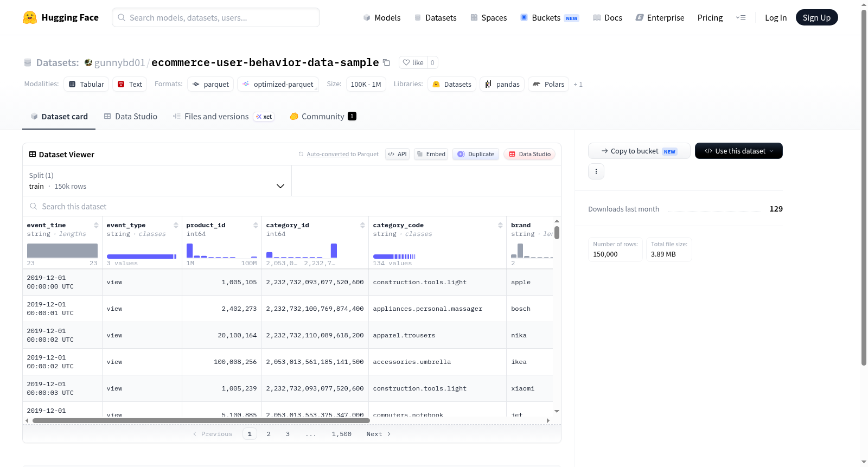Expand the Use this dataset dropdown
The image size is (868, 467).
738,151
